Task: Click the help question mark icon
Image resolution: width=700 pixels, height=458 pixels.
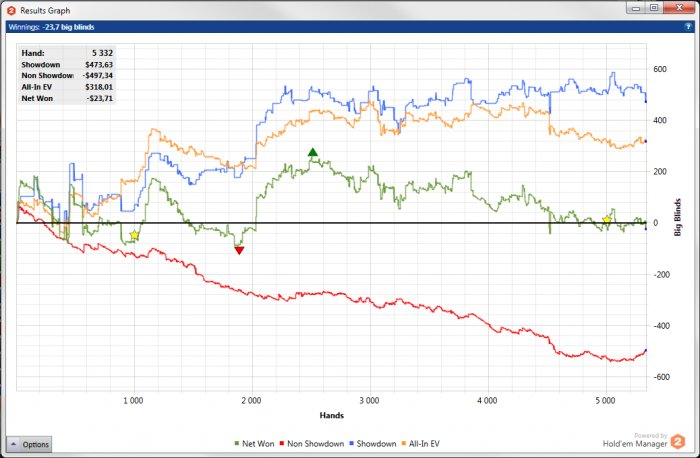Action: pyautogui.click(x=688, y=27)
